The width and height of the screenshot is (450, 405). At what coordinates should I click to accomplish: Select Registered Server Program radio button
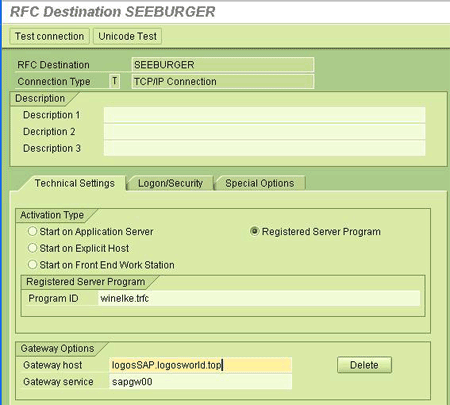coord(254,231)
